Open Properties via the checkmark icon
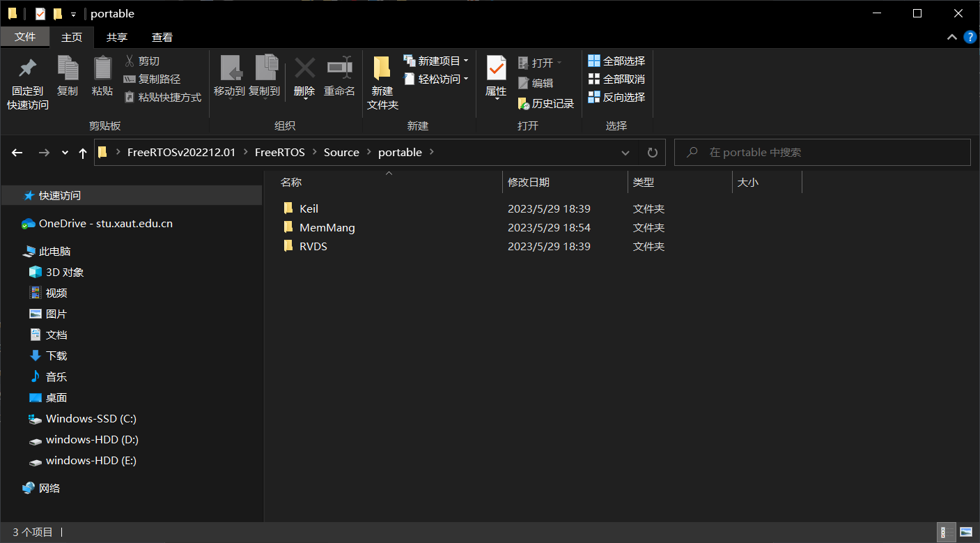This screenshot has width=980, height=543. tap(496, 69)
